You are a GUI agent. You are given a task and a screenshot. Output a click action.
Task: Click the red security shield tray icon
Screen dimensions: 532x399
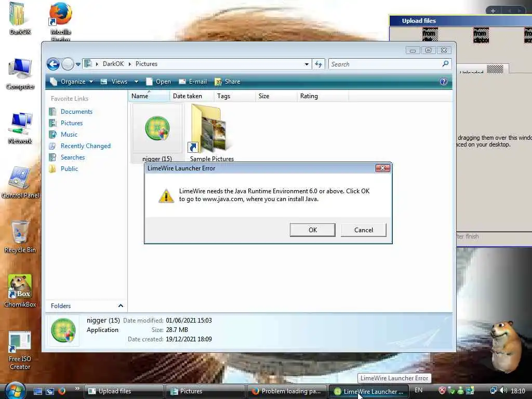point(442,391)
